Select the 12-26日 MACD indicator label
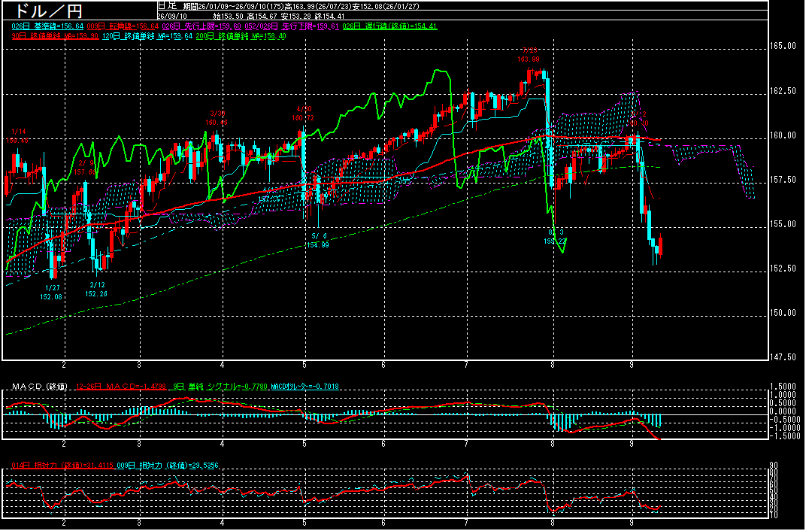Image resolution: width=812 pixels, height=531 pixels. [120, 387]
